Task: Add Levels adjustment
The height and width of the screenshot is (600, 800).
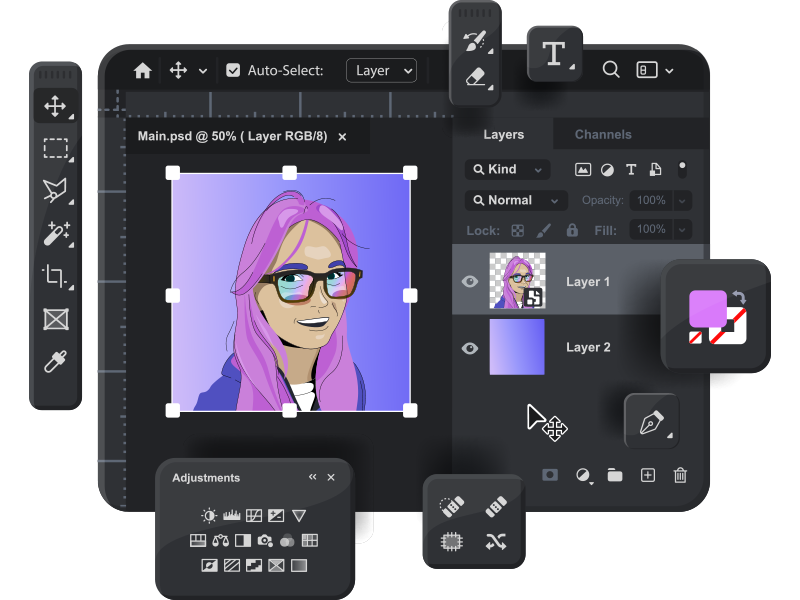Action: 231,515
